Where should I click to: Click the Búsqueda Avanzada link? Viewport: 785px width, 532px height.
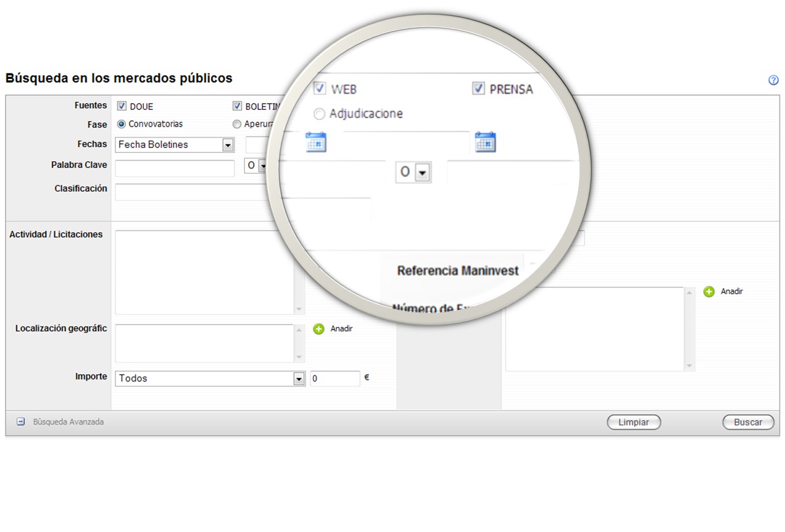click(x=69, y=422)
